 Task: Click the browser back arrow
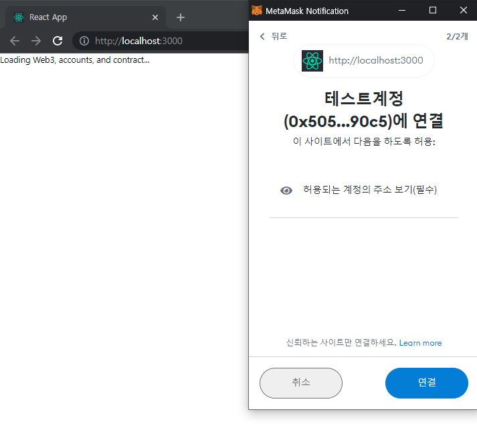coord(15,41)
